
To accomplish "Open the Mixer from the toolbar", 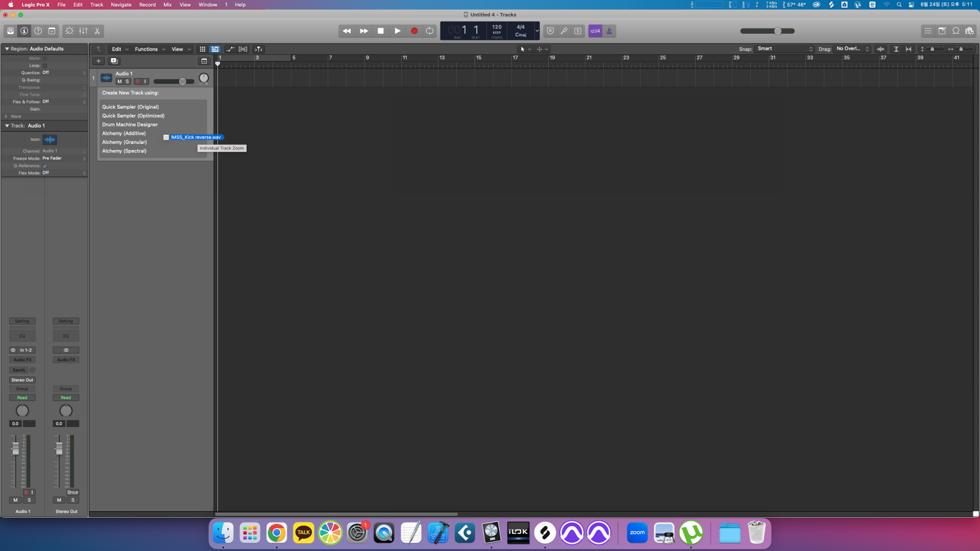I will click(x=83, y=31).
